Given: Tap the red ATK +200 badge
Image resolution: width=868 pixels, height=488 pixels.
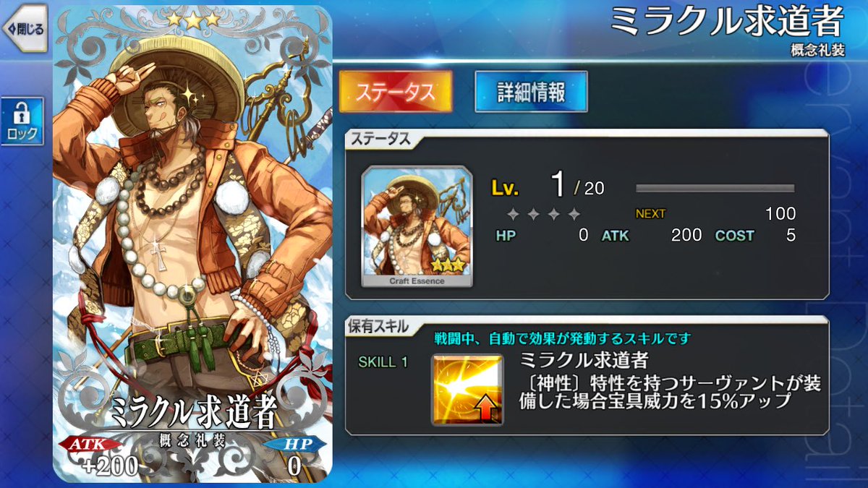Looking at the screenshot, I should click(x=103, y=454).
